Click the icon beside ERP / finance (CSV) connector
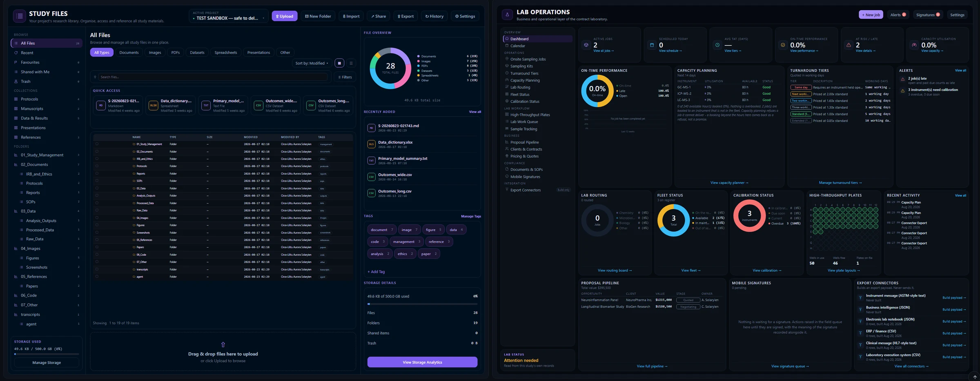980x381 pixels. 860,333
